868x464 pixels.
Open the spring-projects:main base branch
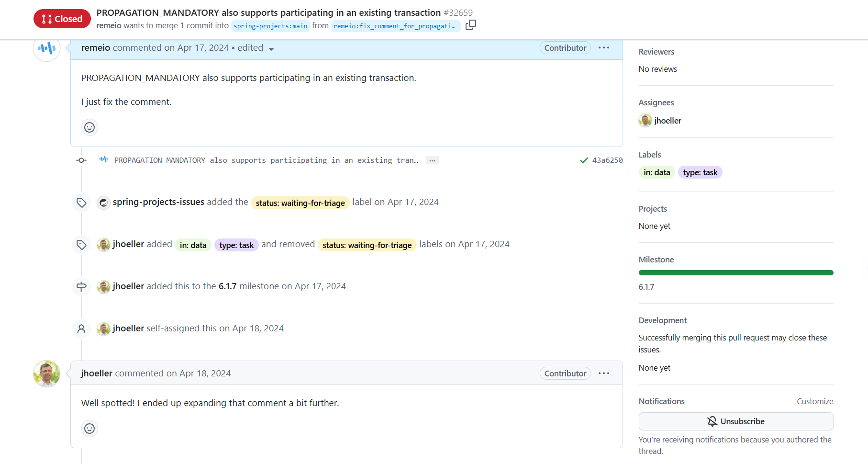(270, 26)
